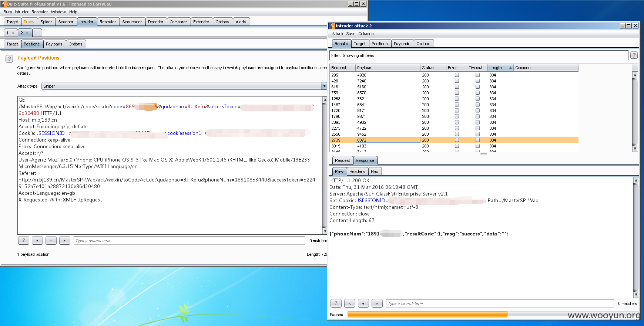
Task: Open the Help menu
Action: click(73, 12)
